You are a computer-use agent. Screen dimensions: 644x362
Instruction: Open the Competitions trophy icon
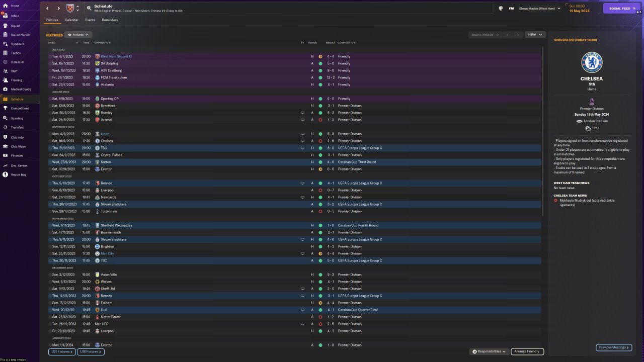pos(5,108)
